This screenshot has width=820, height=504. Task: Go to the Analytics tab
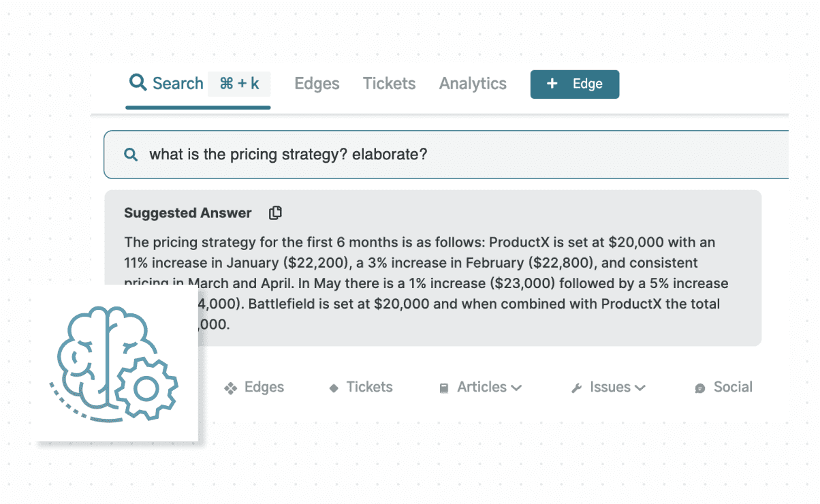click(473, 84)
